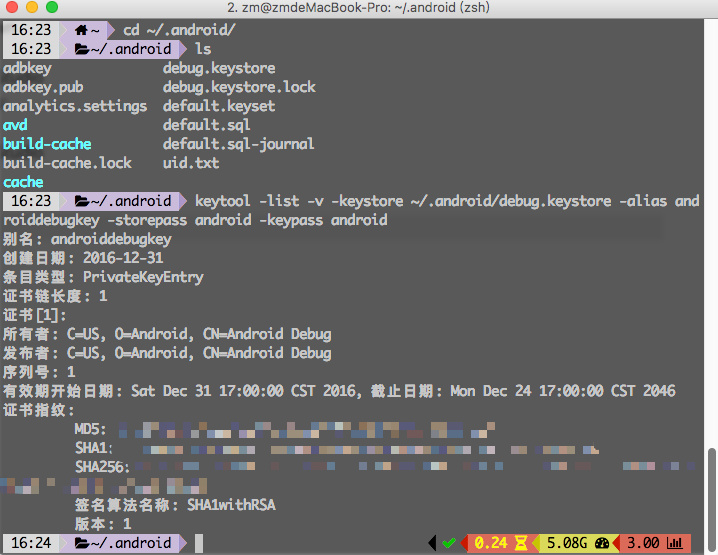Click the green zoom window button
The height and width of the screenshot is (555, 718).
52,7
